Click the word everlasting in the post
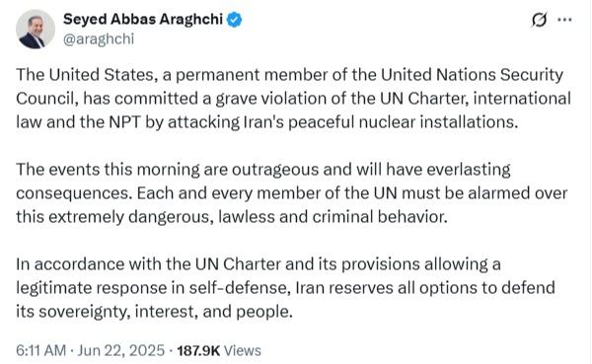The height and width of the screenshot is (364, 592). click(x=469, y=170)
